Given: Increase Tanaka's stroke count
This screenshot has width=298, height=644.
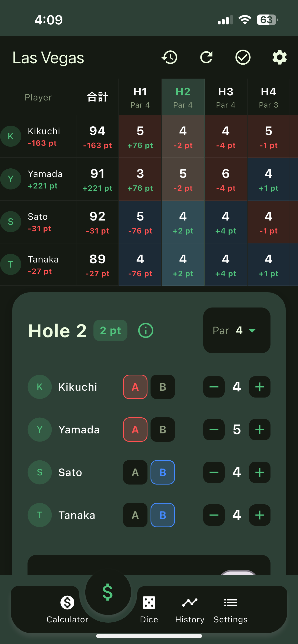Looking at the screenshot, I should (260, 515).
